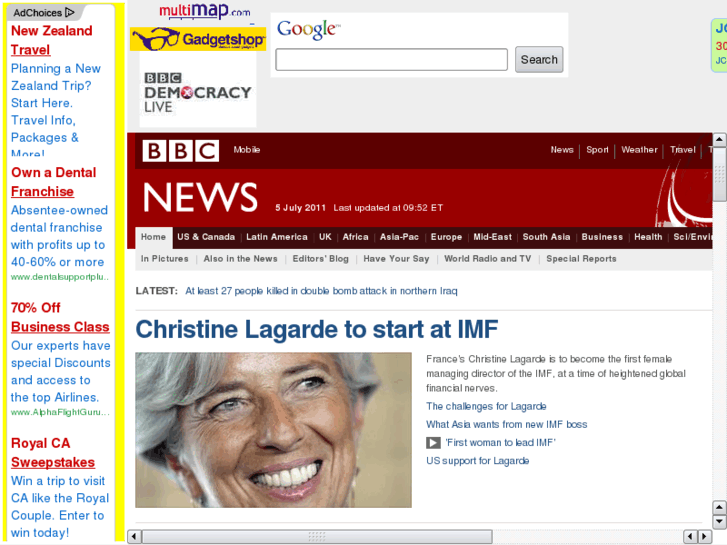Click the vertical scrollbar bottom down arrow
Image resolution: width=727 pixels, height=545 pixels.
[x=719, y=521]
